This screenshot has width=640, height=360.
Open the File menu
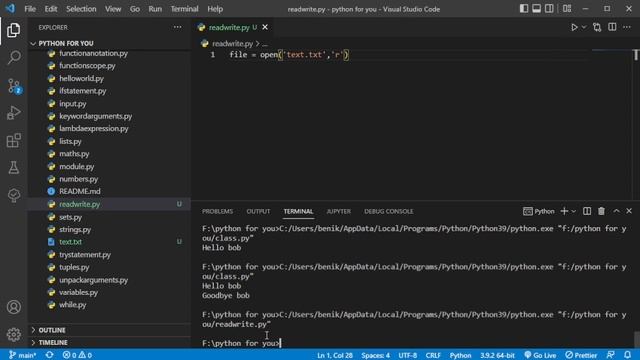tap(30, 9)
